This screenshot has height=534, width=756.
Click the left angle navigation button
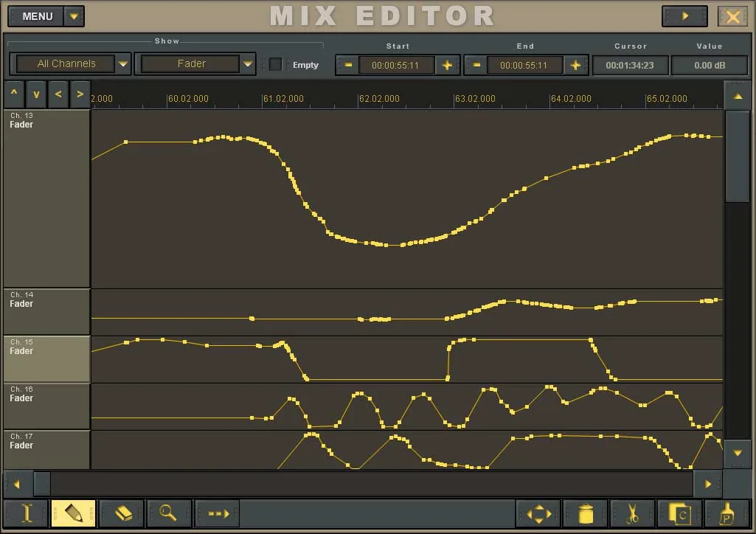pyautogui.click(x=58, y=94)
